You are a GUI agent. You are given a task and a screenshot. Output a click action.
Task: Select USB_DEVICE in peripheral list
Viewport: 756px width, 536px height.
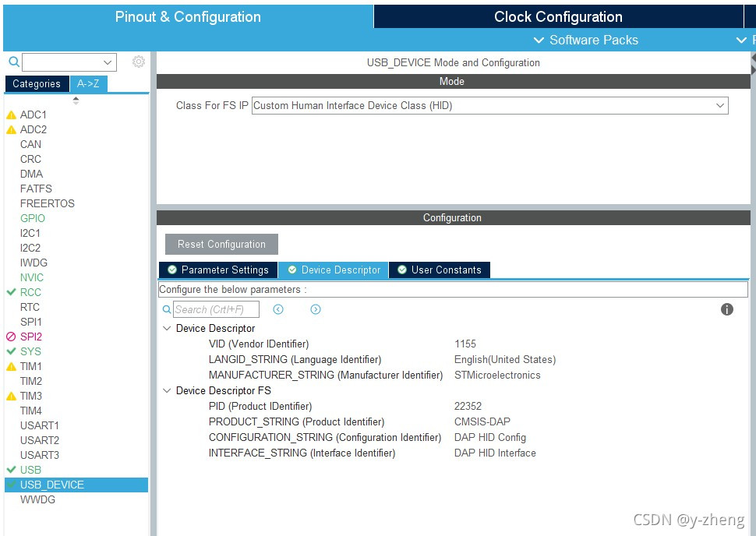(x=76, y=485)
